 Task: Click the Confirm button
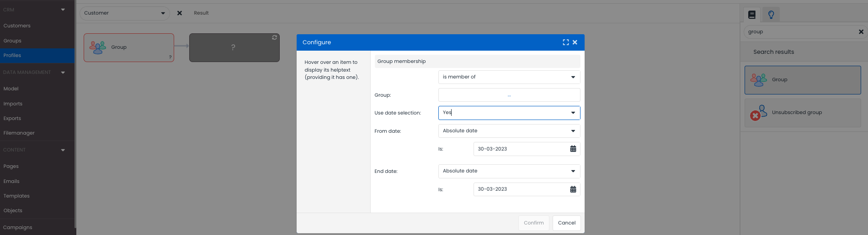coord(534,223)
